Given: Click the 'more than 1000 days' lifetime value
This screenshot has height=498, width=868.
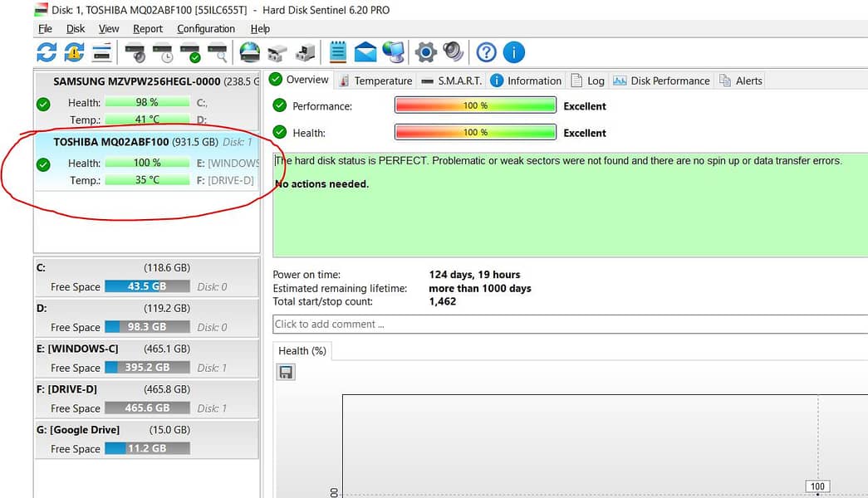Looking at the screenshot, I should (480, 288).
